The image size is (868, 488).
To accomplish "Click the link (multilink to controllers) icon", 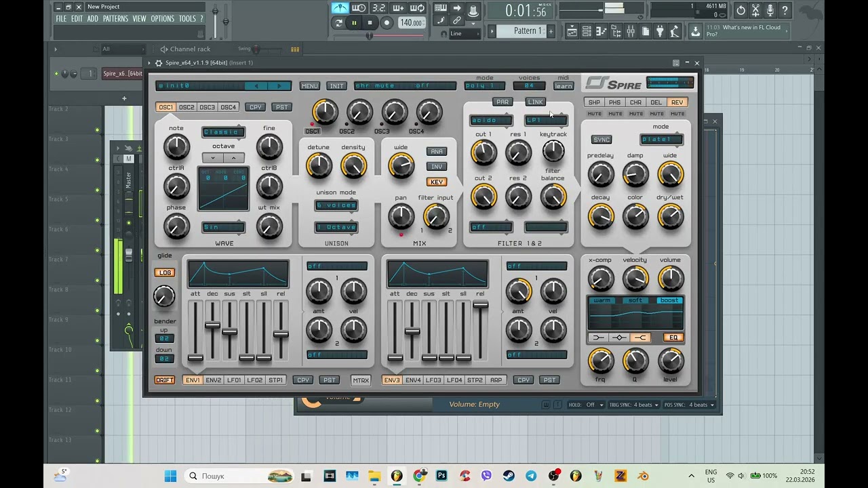I will 457,21.
